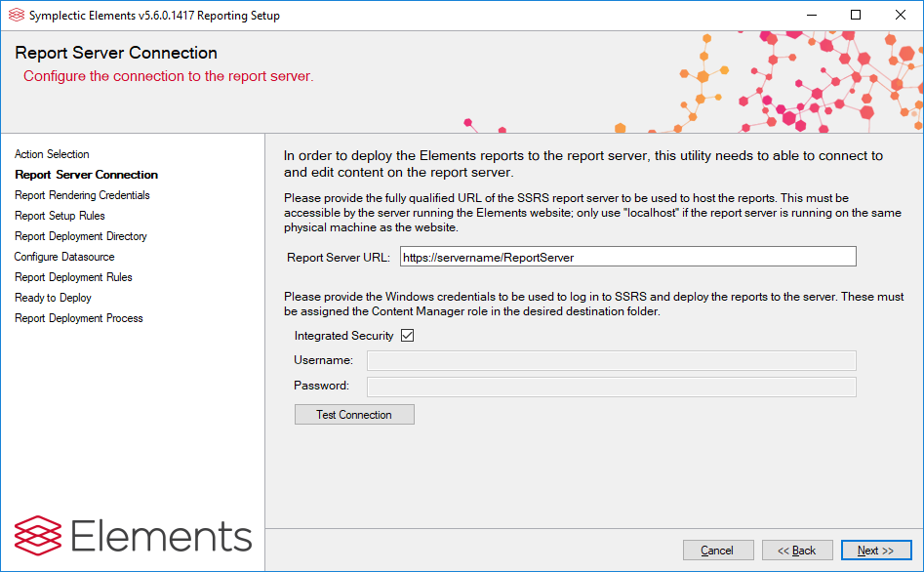Select Report Deployment Process step
The width and height of the screenshot is (924, 572).
(79, 318)
